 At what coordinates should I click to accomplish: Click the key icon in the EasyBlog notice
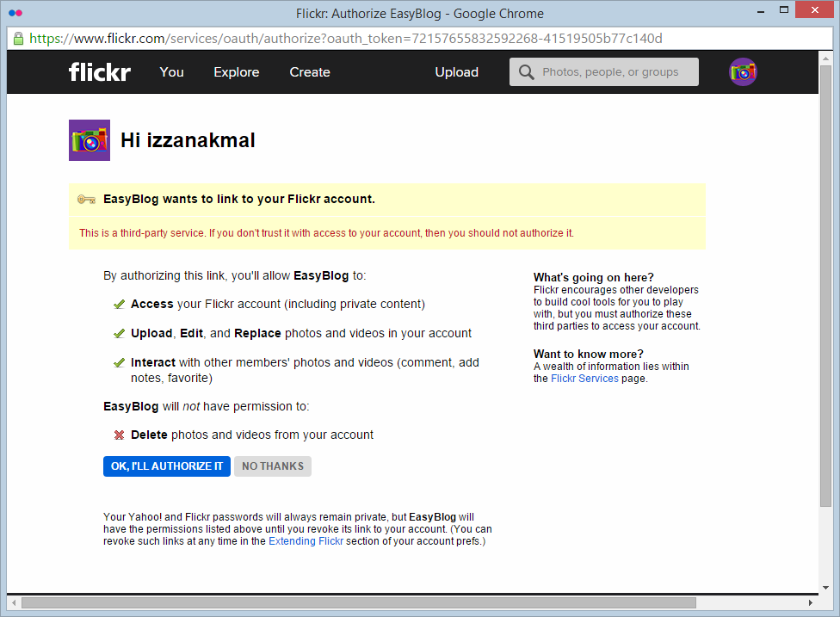86,200
